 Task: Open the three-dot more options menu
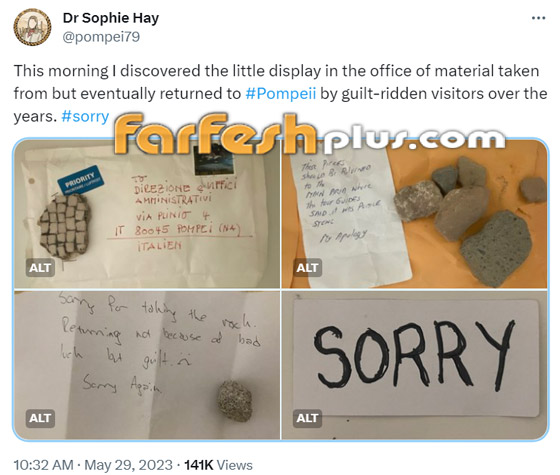tap(538, 18)
